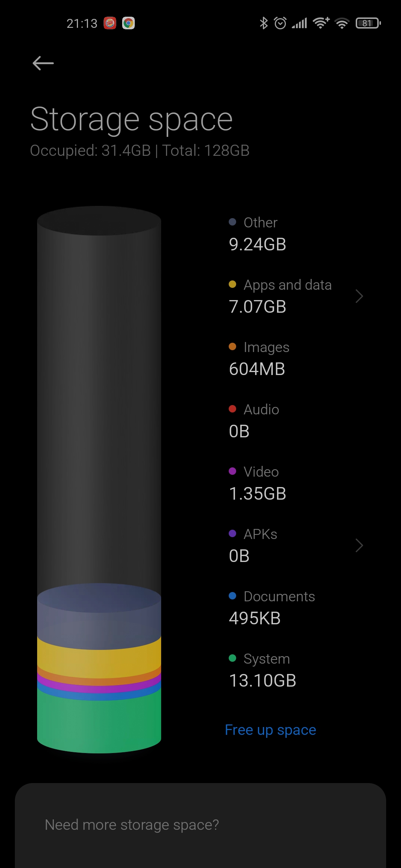Viewport: 401px width, 868px height.
Task: Tap the Chrome notification icon
Action: click(x=128, y=23)
